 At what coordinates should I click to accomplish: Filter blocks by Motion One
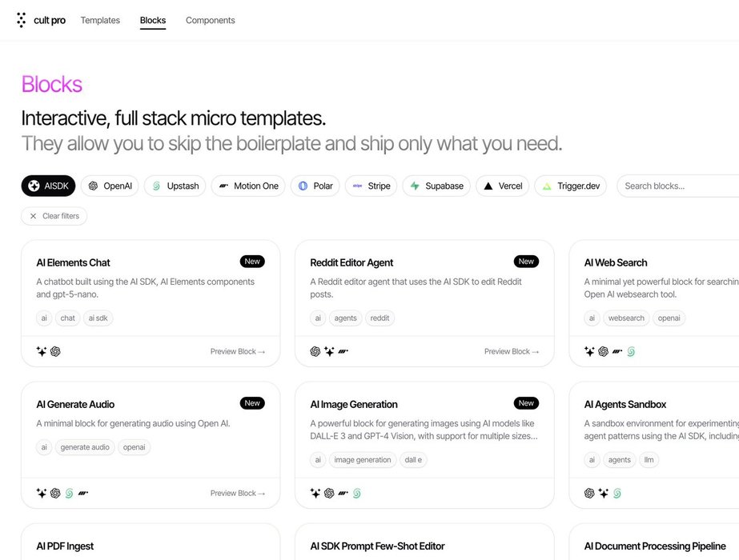[x=247, y=186]
